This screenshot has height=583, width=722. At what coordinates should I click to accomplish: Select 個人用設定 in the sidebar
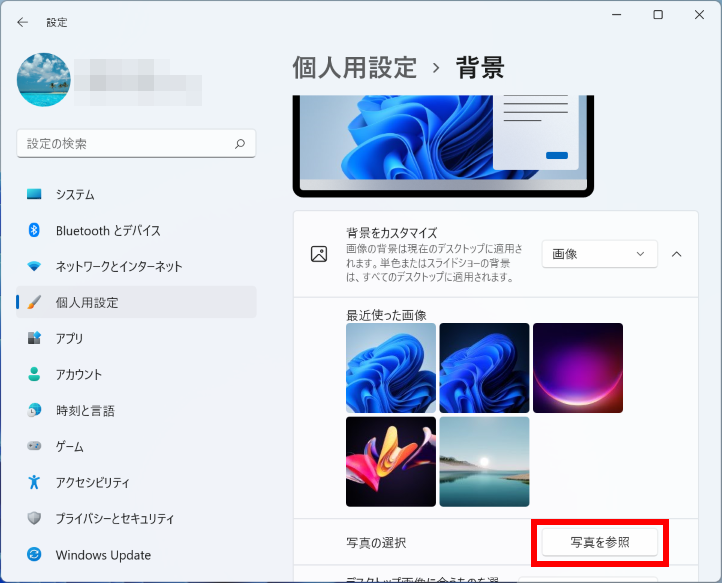[x=136, y=302]
